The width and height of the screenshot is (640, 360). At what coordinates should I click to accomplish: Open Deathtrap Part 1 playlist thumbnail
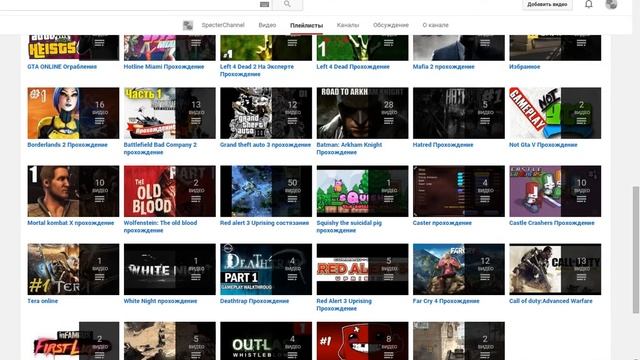(266, 269)
